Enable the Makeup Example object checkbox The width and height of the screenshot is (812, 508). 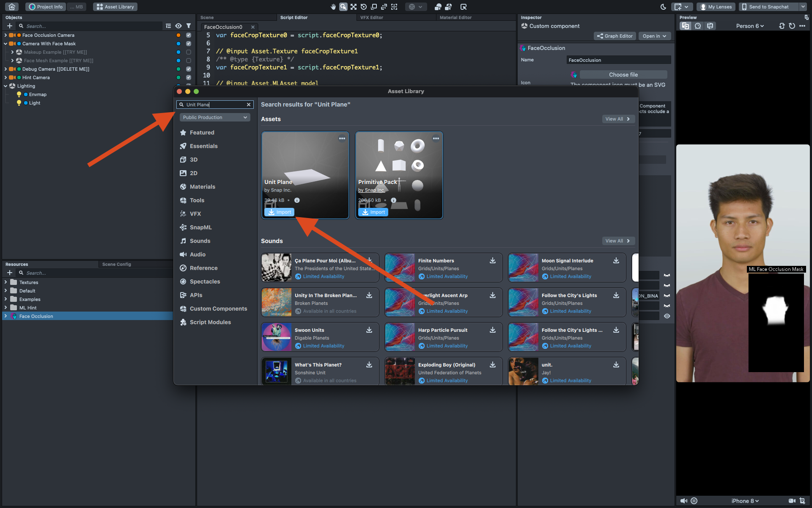click(x=189, y=52)
